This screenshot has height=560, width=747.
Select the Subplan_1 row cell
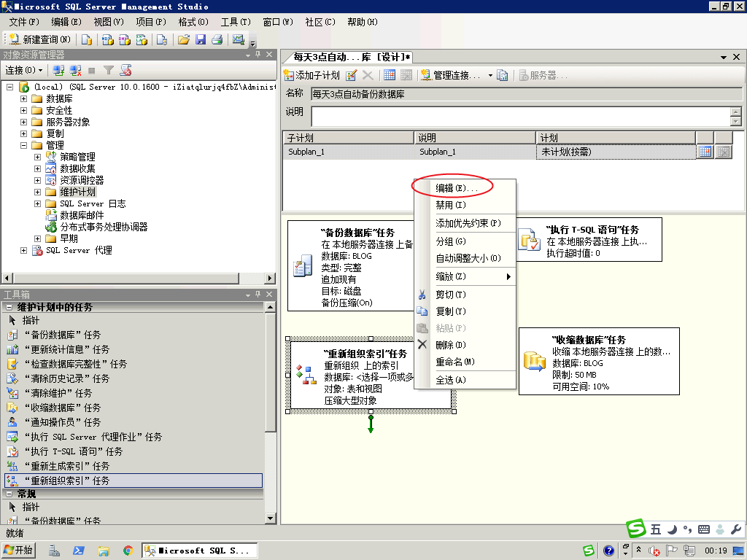point(348,152)
